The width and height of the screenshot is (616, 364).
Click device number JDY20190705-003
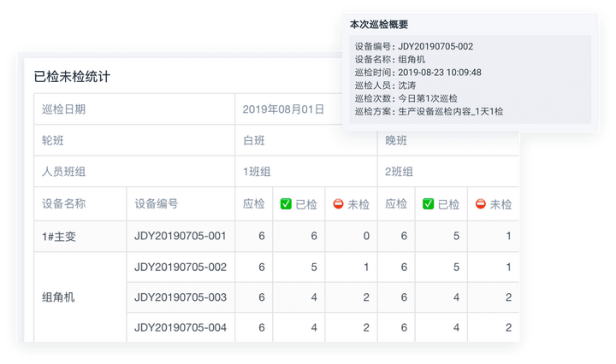[x=181, y=297]
